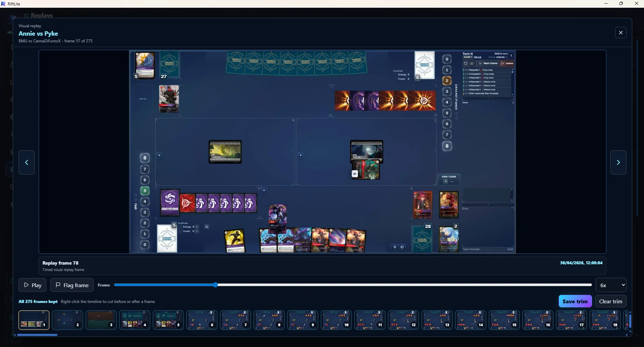Close the Visual replay dialog

pos(621,33)
